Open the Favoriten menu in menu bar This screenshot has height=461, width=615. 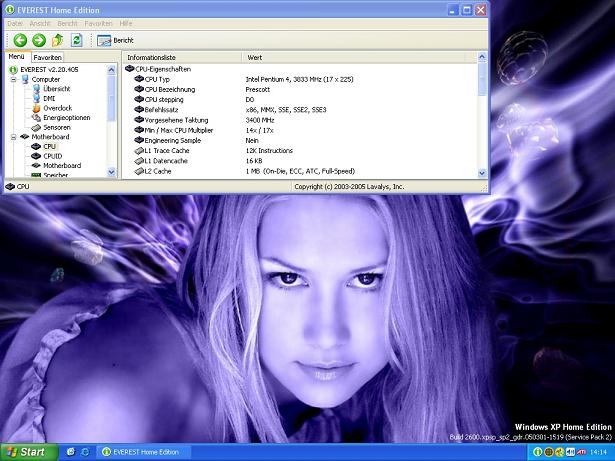98,24
